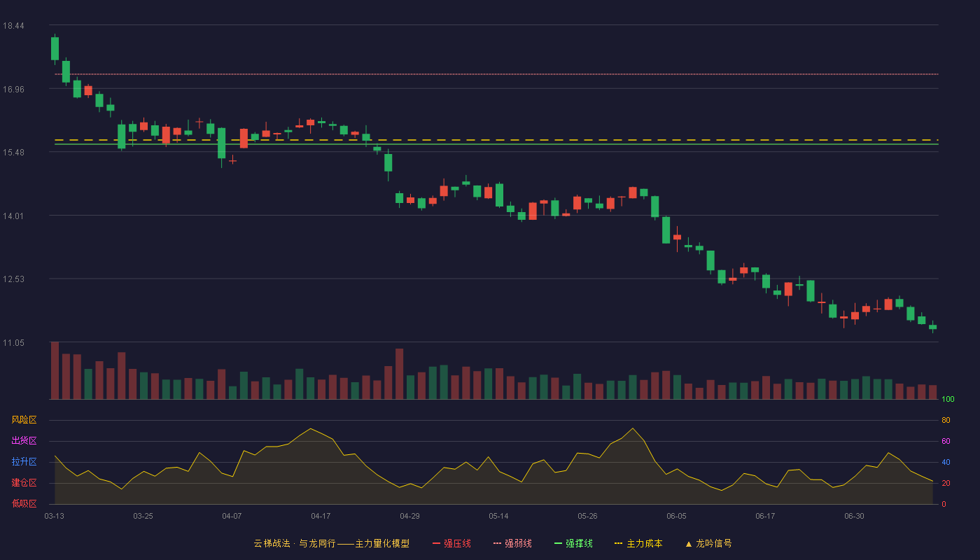Click the 06-30 date axis label
The image size is (980, 560).
point(854,516)
